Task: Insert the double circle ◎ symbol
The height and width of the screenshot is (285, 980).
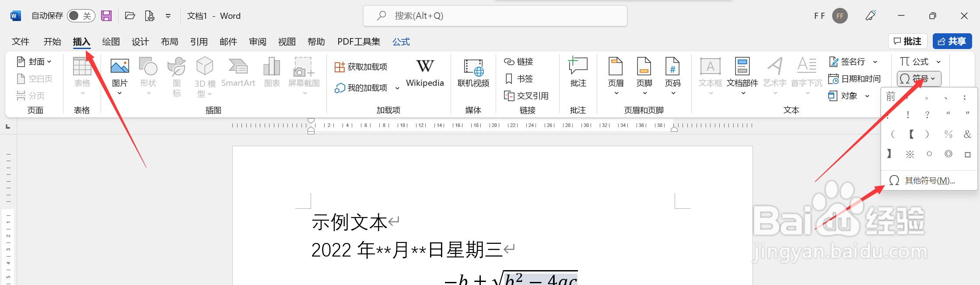Action: (948, 154)
